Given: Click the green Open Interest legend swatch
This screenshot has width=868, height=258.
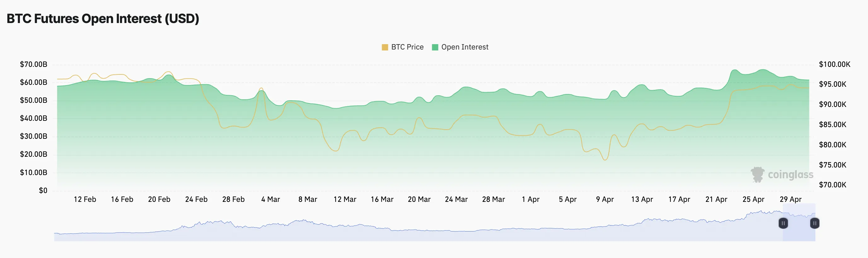Looking at the screenshot, I should click(435, 47).
